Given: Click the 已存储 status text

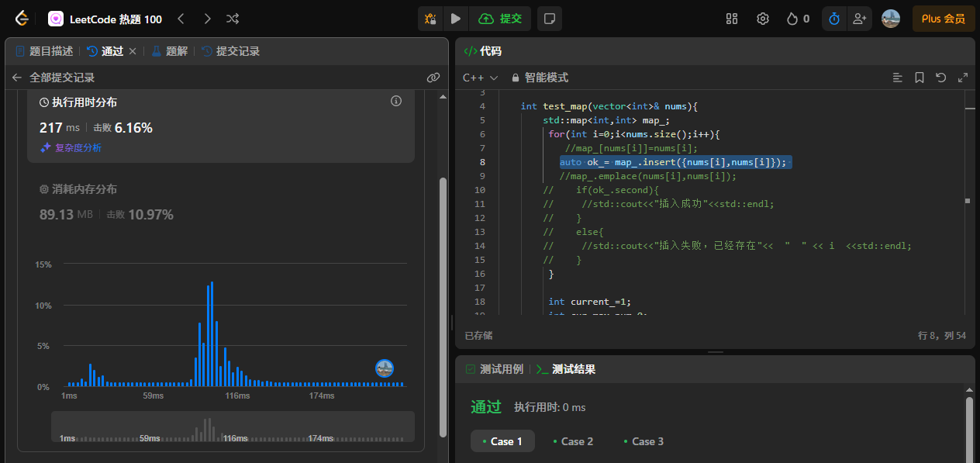Looking at the screenshot, I should coord(478,336).
